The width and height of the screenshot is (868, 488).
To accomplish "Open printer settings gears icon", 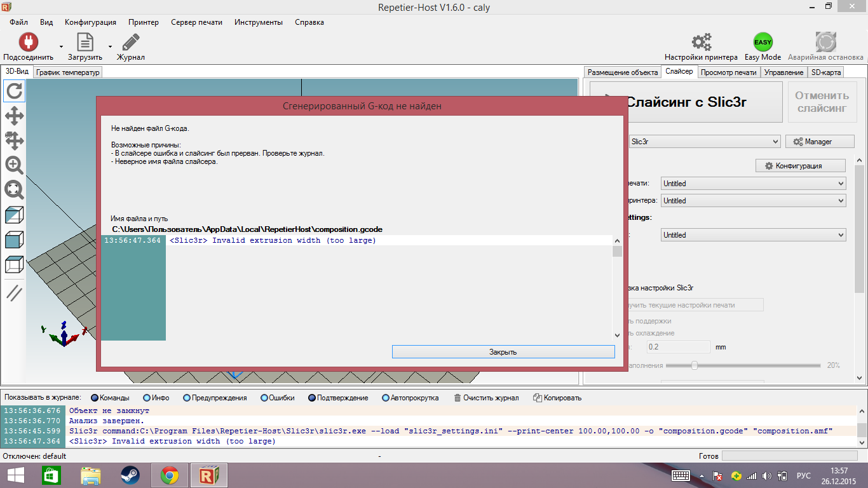I will [x=701, y=42].
